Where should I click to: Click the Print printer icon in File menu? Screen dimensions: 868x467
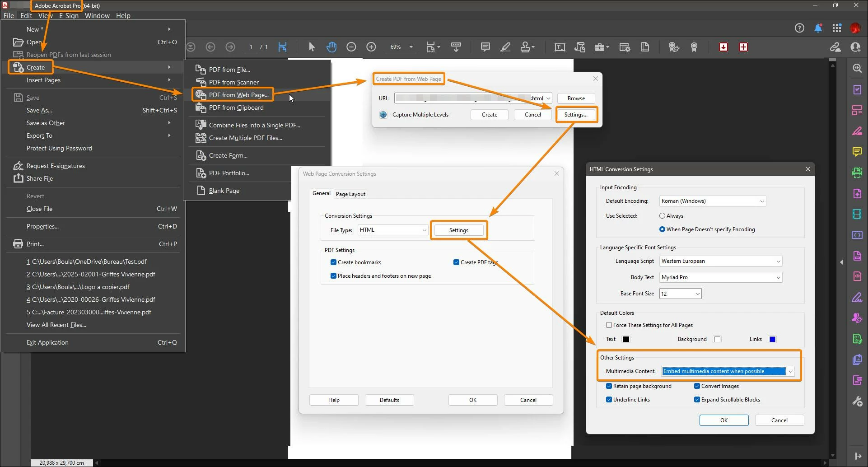(18, 244)
